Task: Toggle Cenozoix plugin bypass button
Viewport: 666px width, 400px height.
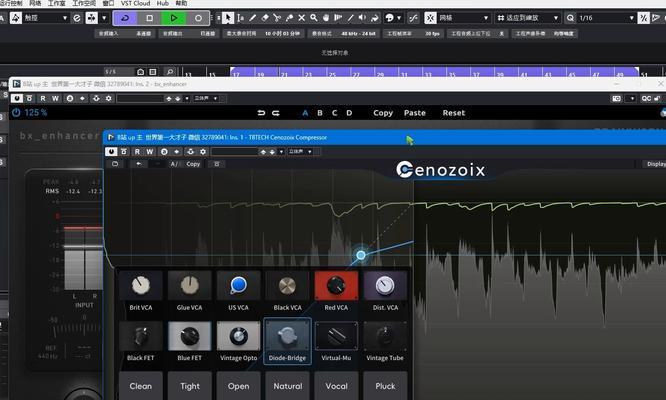Action: click(124, 152)
